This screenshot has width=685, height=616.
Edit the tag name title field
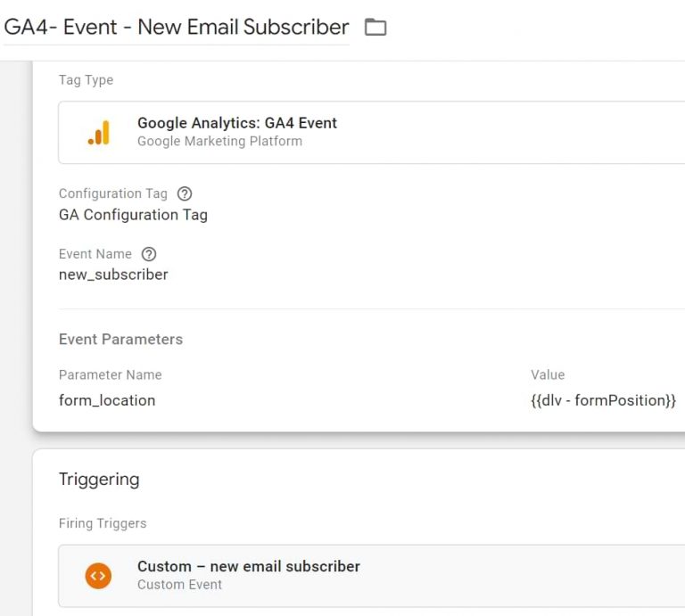[x=177, y=28]
